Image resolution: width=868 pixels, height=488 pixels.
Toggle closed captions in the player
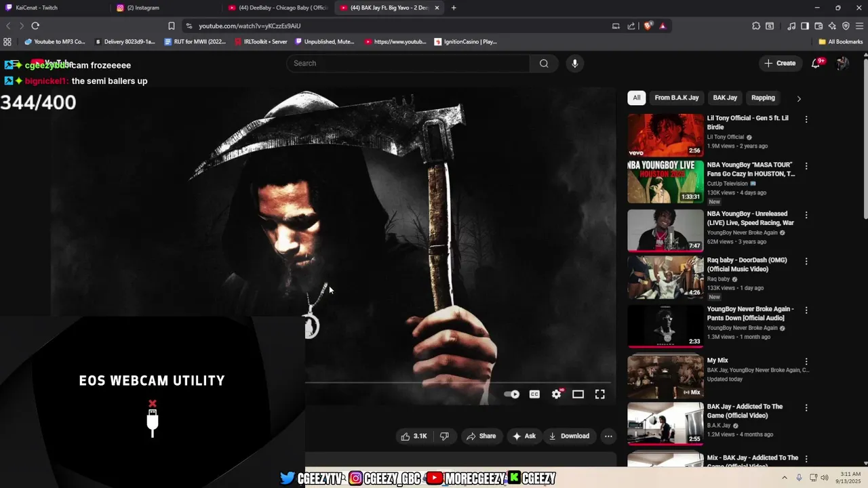[534, 394]
